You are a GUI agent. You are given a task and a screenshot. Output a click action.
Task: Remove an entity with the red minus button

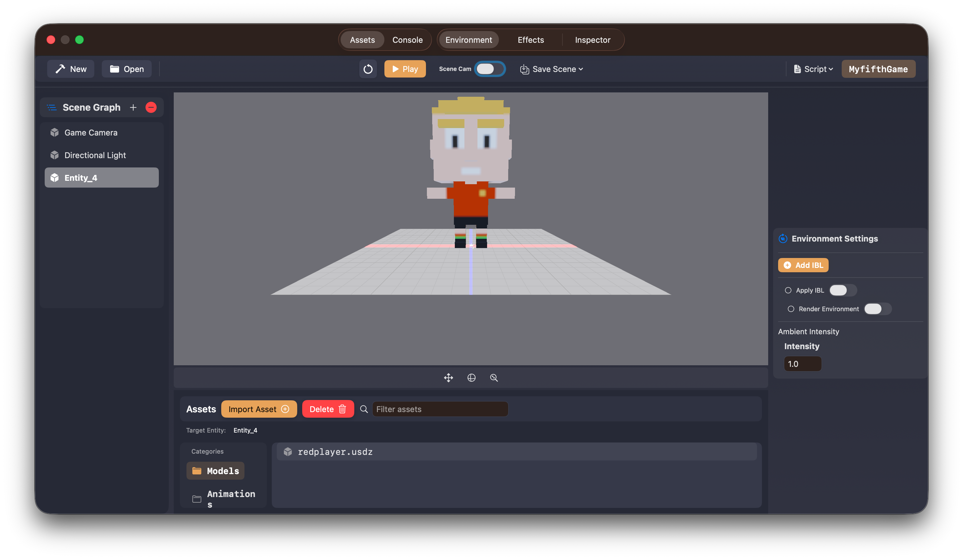point(151,107)
